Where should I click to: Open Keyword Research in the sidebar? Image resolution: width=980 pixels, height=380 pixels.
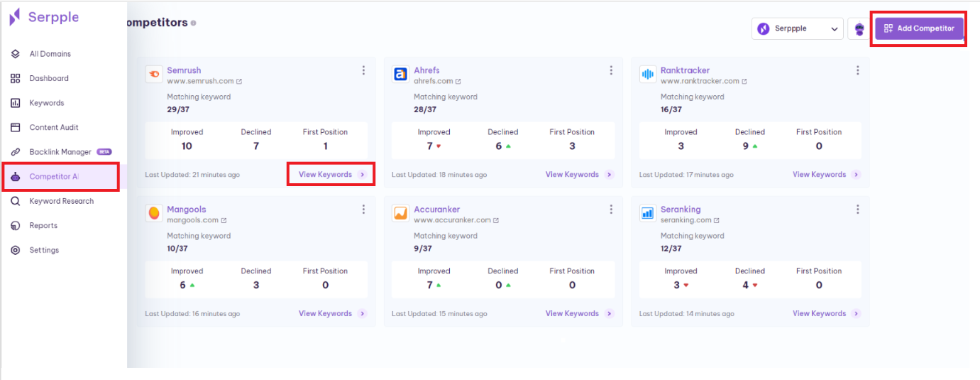[62, 201]
